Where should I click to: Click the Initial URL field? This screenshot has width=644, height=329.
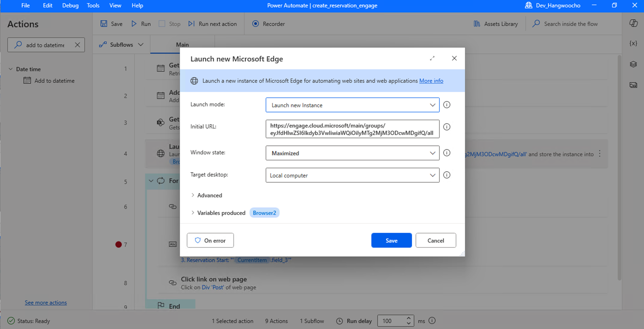click(353, 129)
